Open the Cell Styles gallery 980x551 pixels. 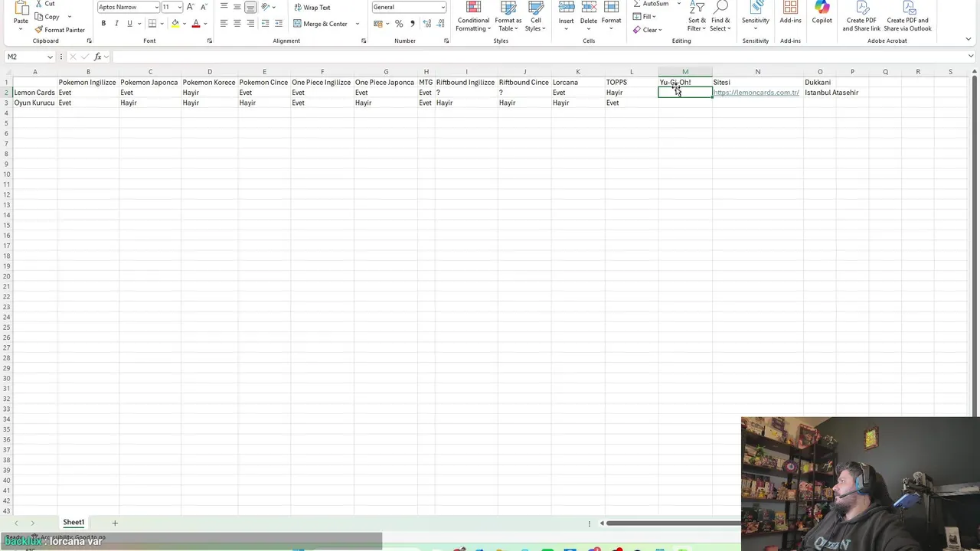[x=535, y=16]
